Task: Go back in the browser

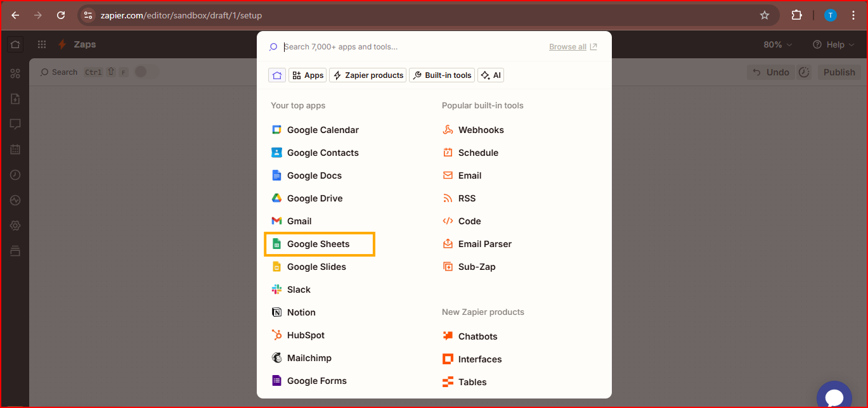Action: click(15, 15)
